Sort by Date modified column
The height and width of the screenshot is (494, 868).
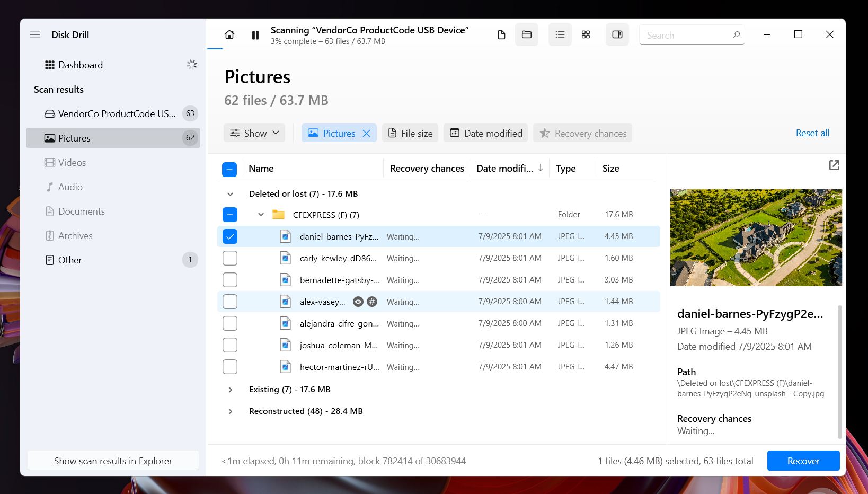509,169
